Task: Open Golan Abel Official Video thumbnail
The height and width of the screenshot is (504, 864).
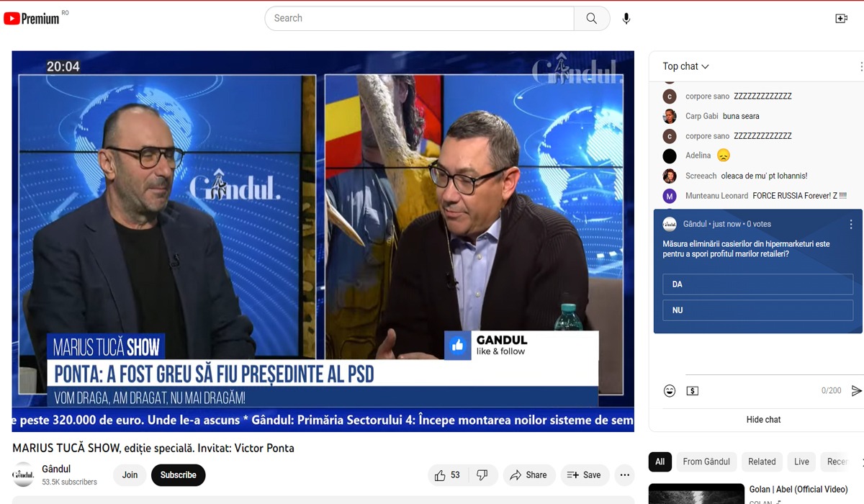Action: (696, 494)
